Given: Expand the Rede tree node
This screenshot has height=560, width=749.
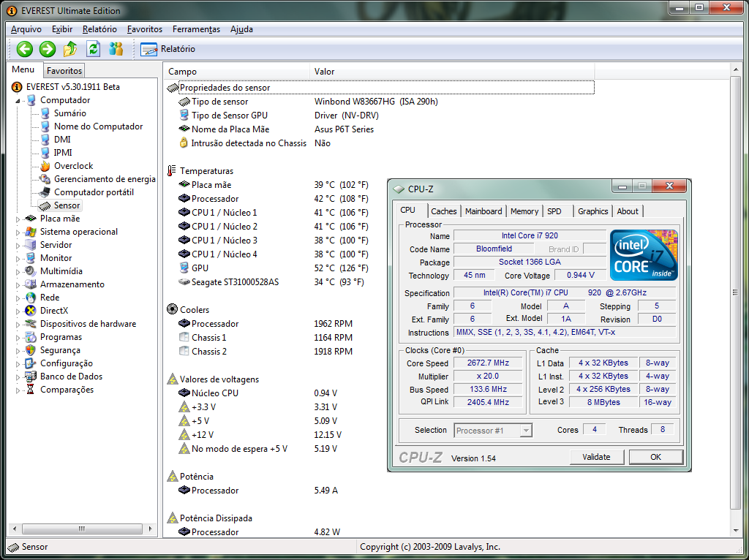Looking at the screenshot, I should [18, 298].
